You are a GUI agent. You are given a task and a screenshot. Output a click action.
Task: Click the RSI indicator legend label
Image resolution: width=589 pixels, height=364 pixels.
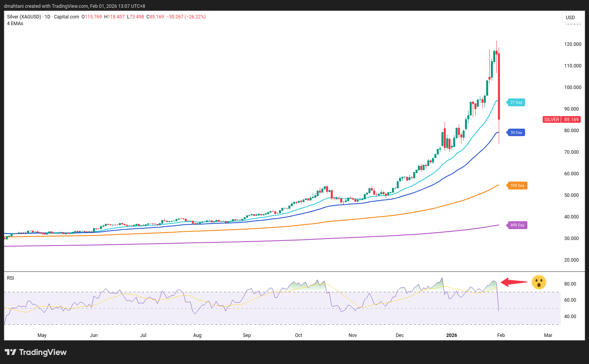(x=11, y=278)
